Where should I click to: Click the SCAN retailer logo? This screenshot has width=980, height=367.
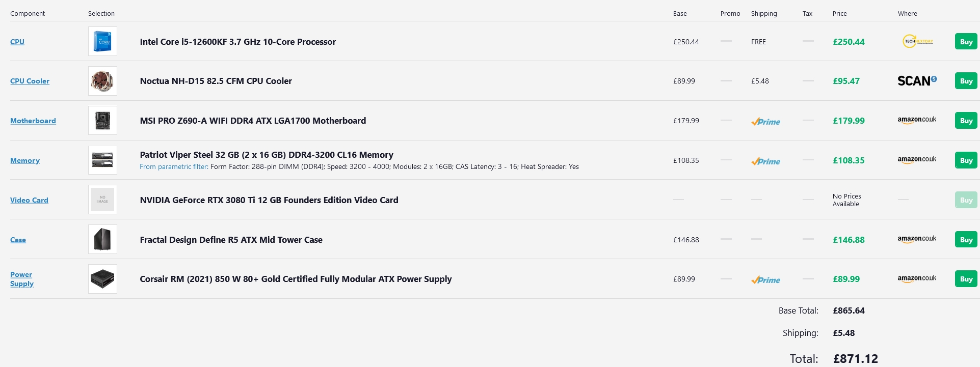click(x=917, y=81)
